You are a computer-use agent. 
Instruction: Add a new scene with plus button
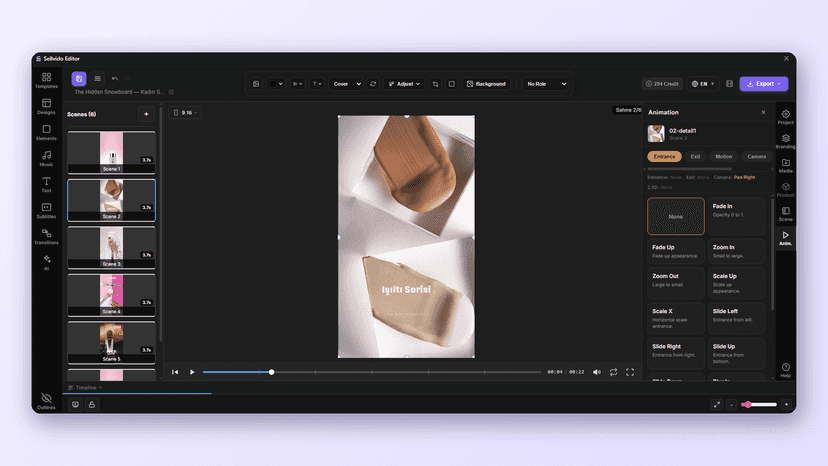pos(146,114)
